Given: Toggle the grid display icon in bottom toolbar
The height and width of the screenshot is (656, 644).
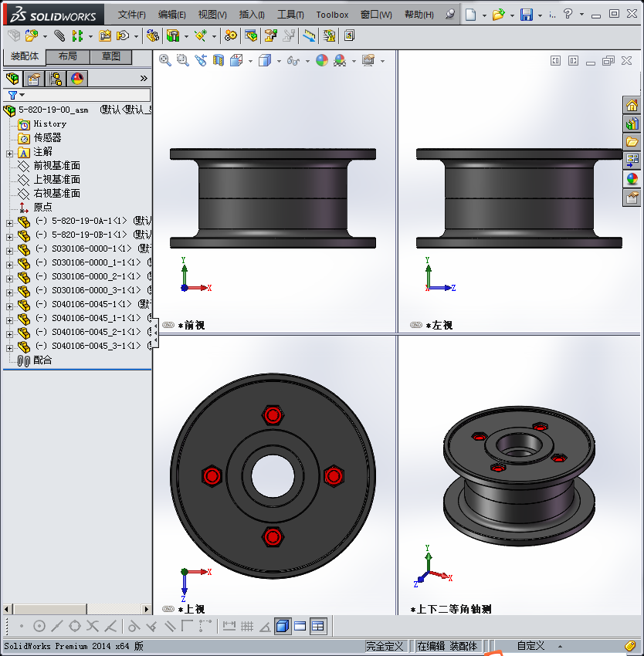Looking at the screenshot, I should (247, 627).
